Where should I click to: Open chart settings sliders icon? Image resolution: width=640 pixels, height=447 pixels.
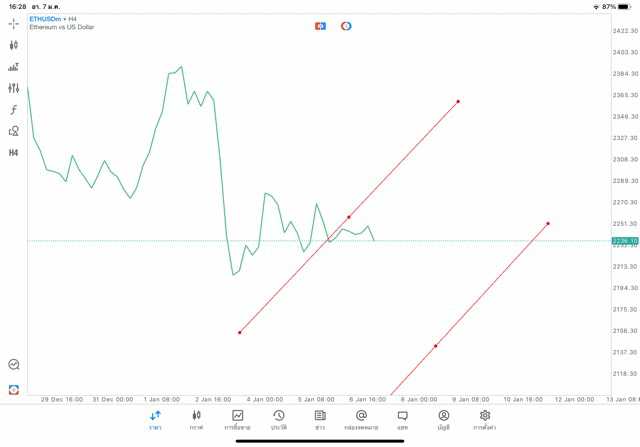click(x=14, y=88)
